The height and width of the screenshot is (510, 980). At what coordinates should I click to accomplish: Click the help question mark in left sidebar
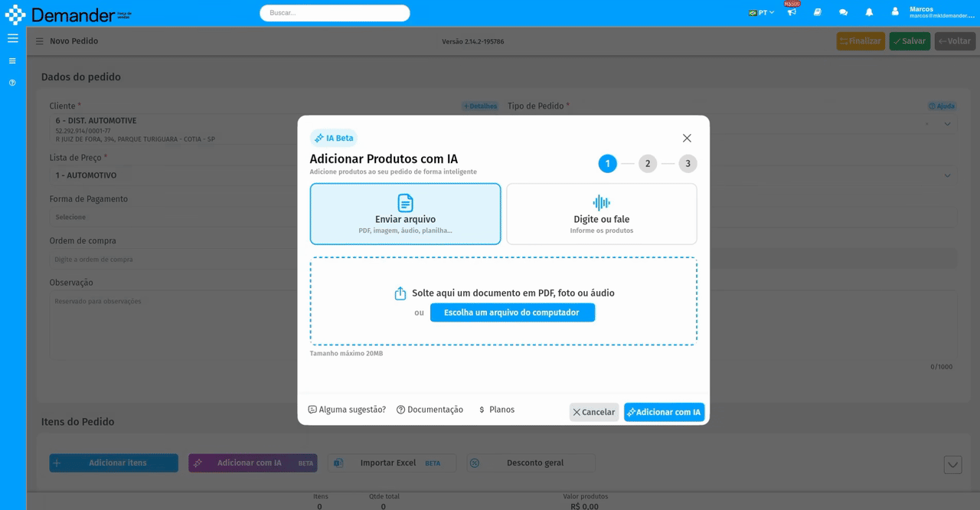[12, 83]
